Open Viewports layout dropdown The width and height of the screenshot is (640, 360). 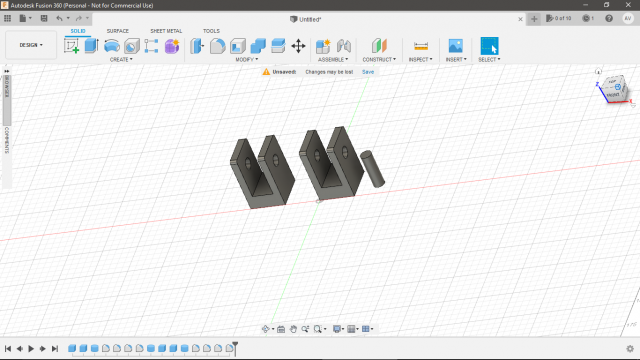coord(367,329)
